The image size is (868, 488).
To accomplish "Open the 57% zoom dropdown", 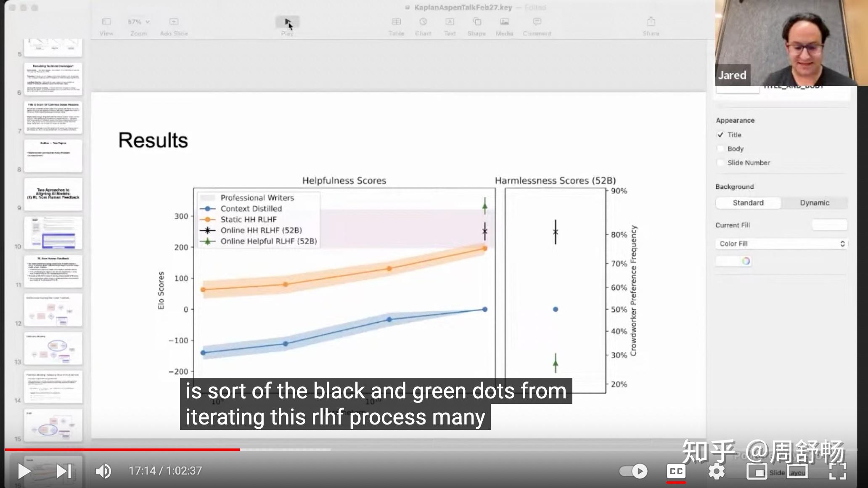I will [x=138, y=22].
